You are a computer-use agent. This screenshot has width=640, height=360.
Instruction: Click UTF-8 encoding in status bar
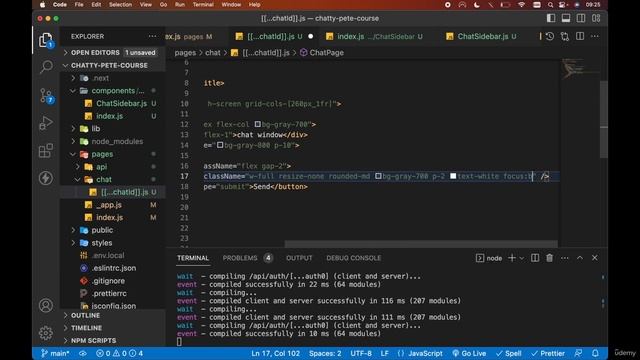(361, 353)
